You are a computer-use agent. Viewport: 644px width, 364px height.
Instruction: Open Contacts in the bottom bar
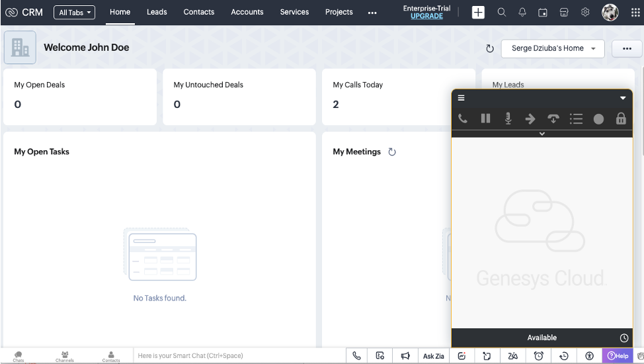tap(111, 356)
